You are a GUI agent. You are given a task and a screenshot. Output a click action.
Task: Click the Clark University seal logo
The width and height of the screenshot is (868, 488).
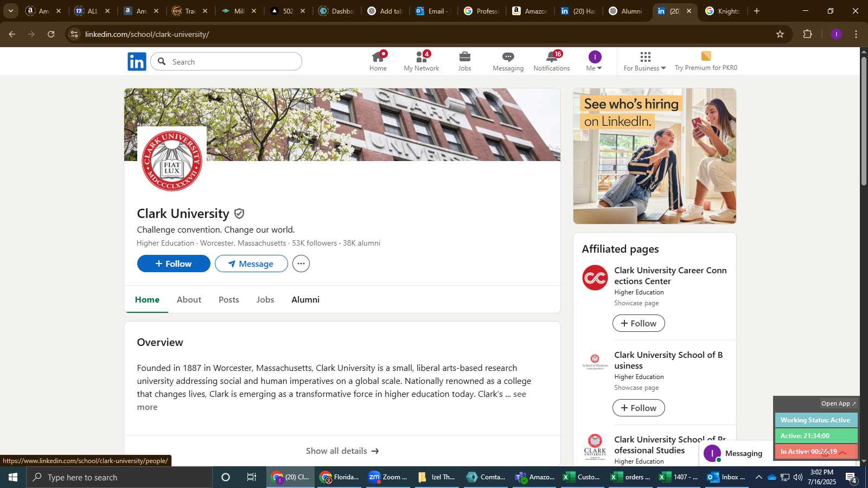tap(172, 161)
